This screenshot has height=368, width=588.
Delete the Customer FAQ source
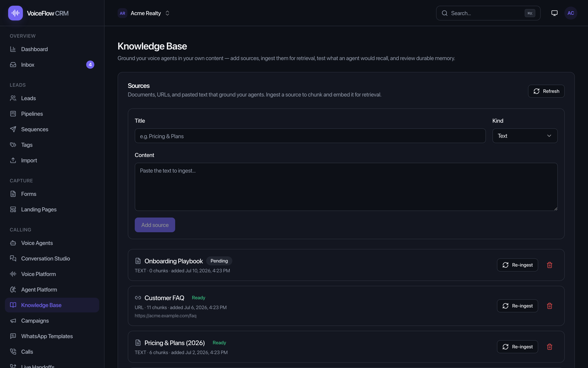pos(550,306)
